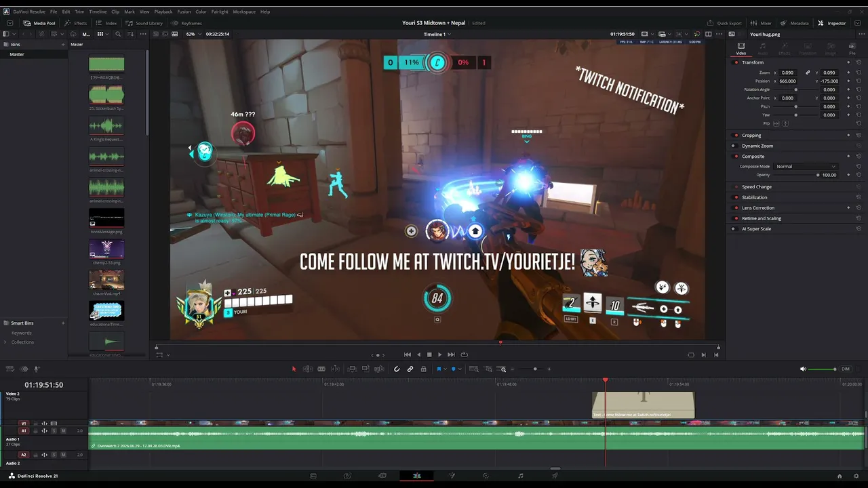Screen dimensions: 868x488
Task: Play the timeline in reverse
Action: tap(418, 354)
